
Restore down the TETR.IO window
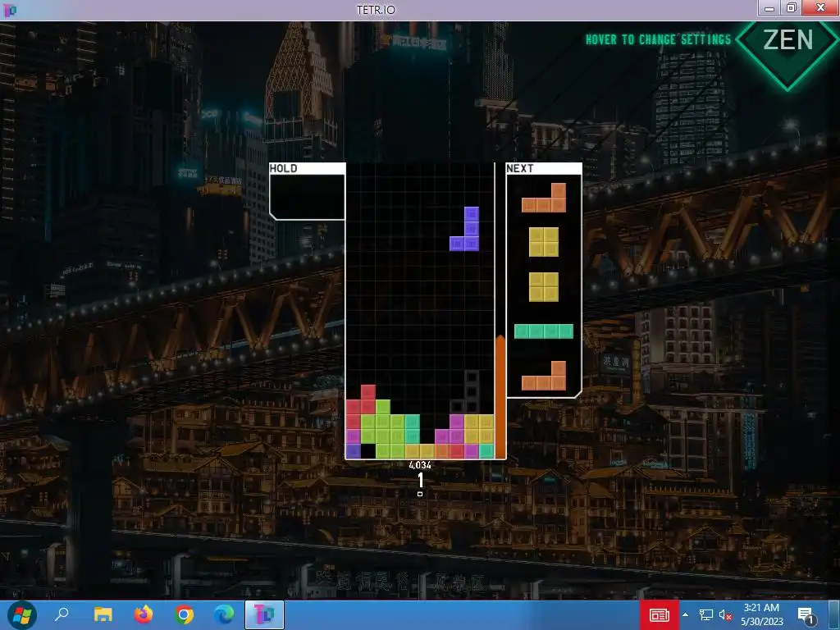point(792,7)
